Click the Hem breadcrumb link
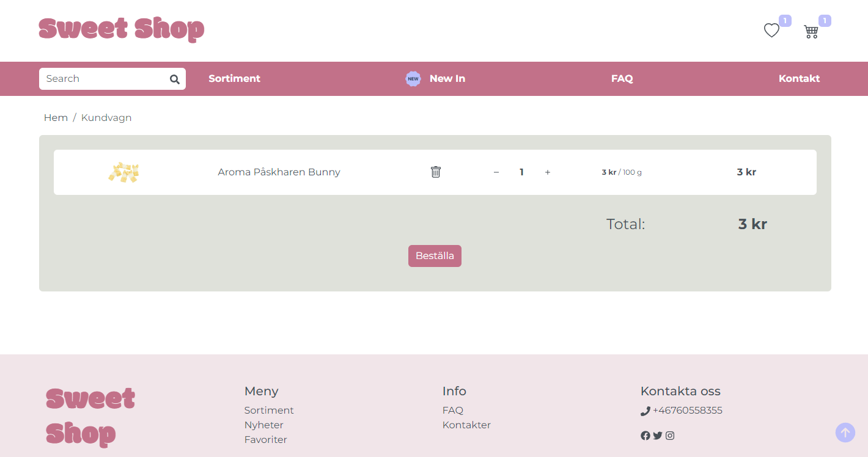868x457 pixels. (x=56, y=118)
